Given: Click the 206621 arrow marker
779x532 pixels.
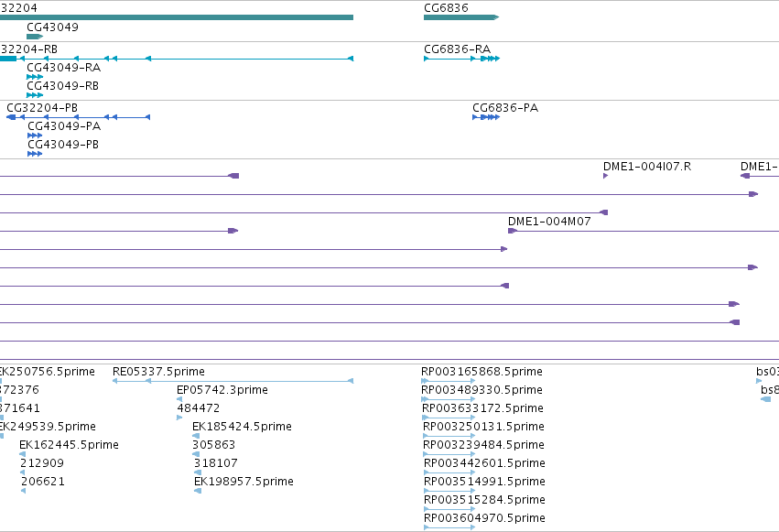Looking at the screenshot, I should click(24, 491).
